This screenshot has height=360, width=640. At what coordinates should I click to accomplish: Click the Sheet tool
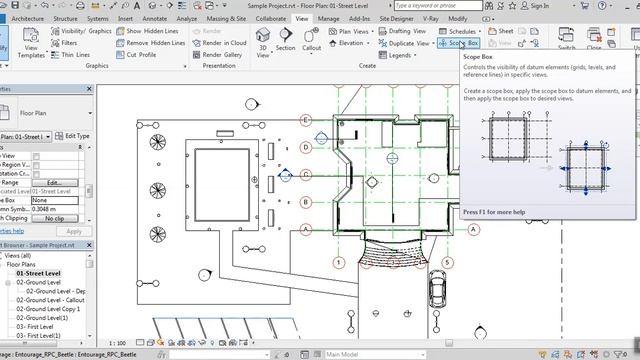[x=501, y=31]
